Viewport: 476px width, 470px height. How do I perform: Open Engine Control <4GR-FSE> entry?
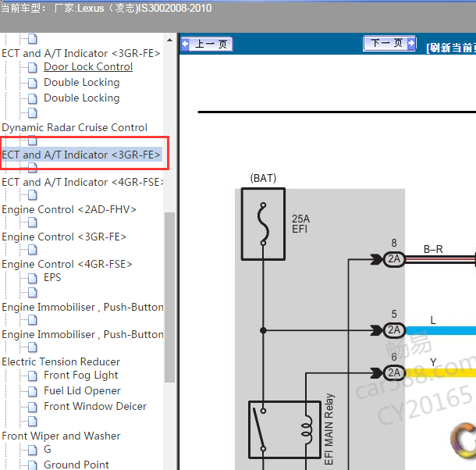point(67,264)
